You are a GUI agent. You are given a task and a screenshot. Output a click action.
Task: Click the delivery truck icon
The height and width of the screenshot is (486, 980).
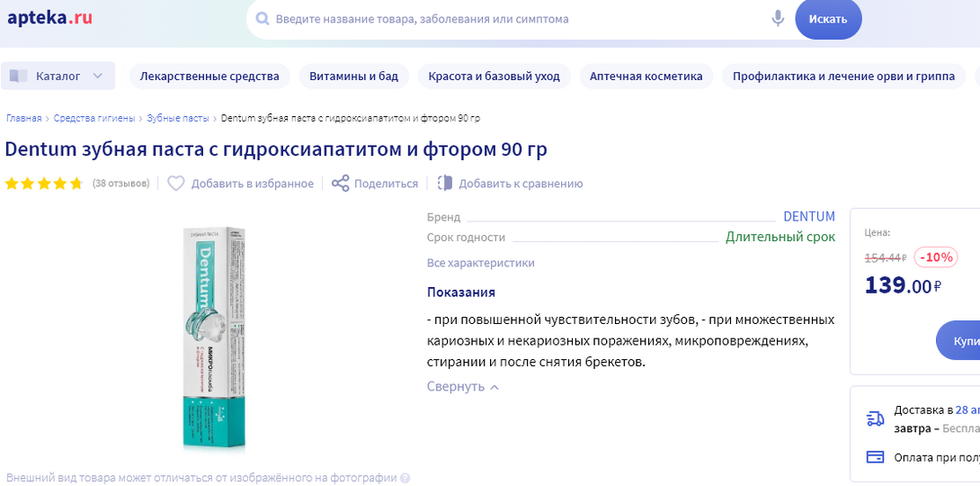[x=876, y=418]
